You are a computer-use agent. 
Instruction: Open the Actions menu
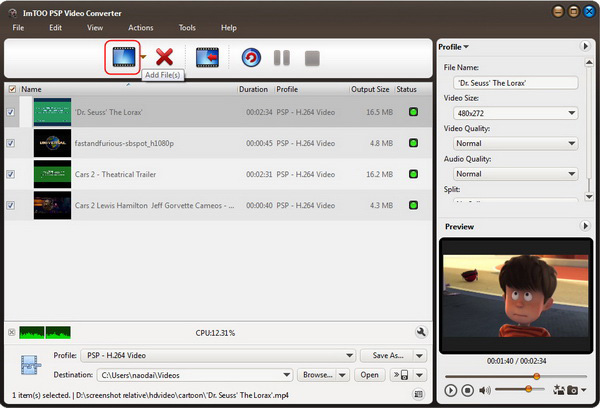tap(140, 28)
